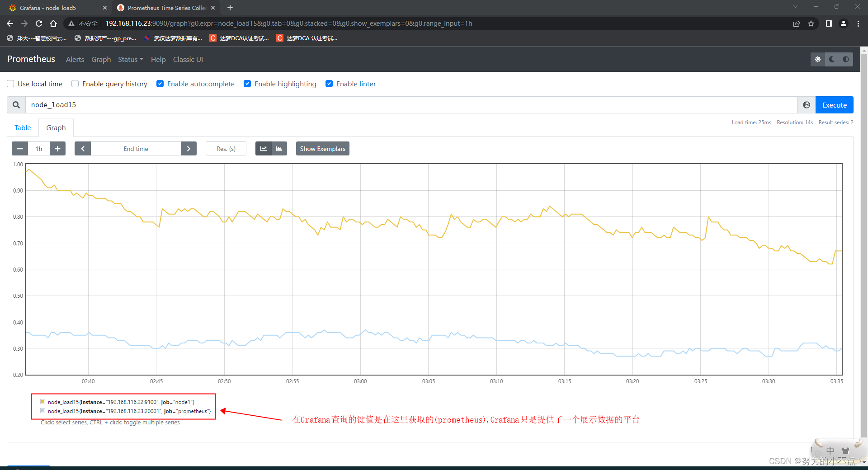The image size is (868, 470).
Task: Open the browser tab search chevron
Action: (x=795, y=7)
